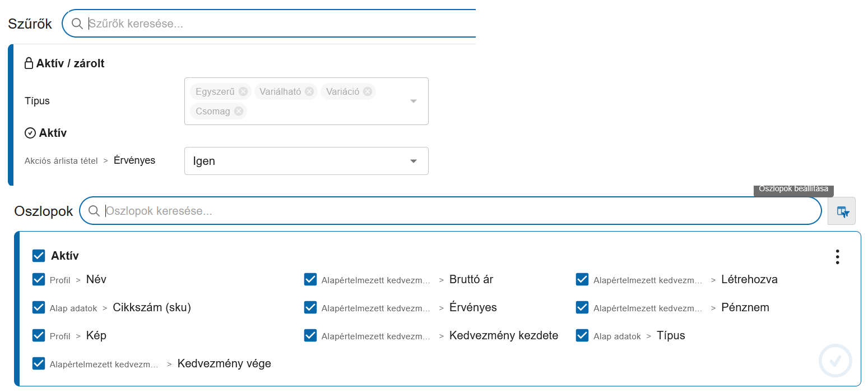This screenshot has height=392, width=868.
Task: Open the Érvényes dropdown showing Igen
Action: (306, 161)
